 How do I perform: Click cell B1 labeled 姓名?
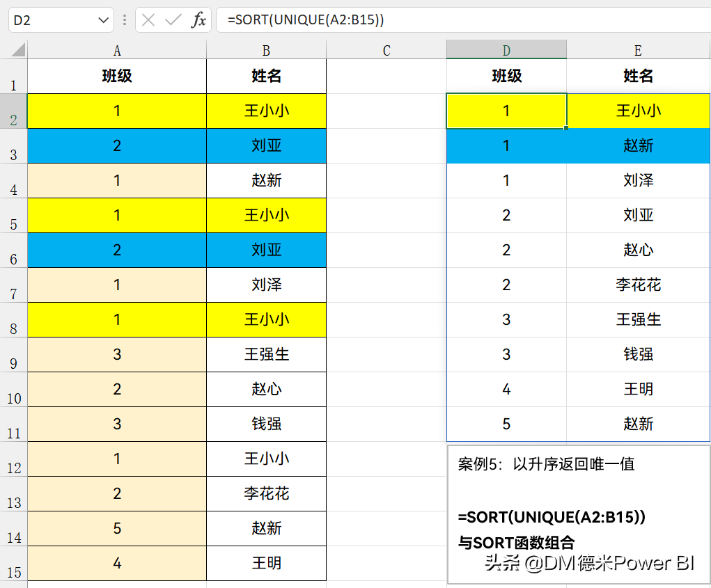coord(266,76)
